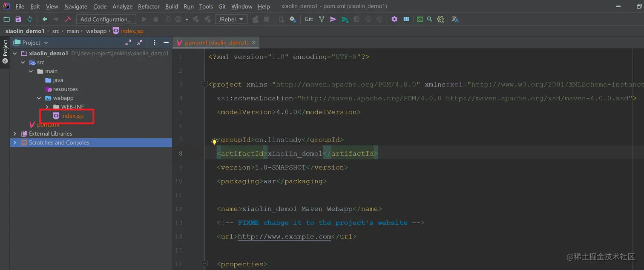
Task: Open the Analyze menu
Action: pos(123,6)
